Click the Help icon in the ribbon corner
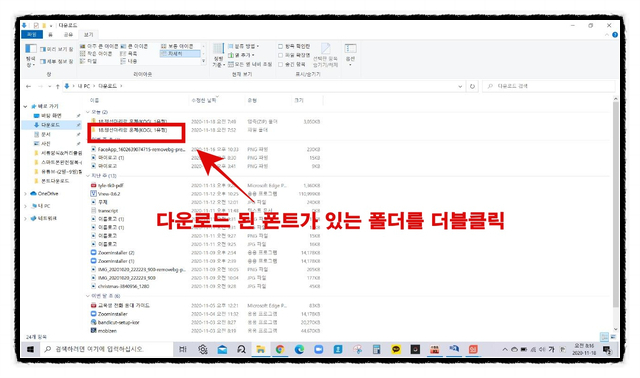640x378 pixels. click(x=615, y=35)
